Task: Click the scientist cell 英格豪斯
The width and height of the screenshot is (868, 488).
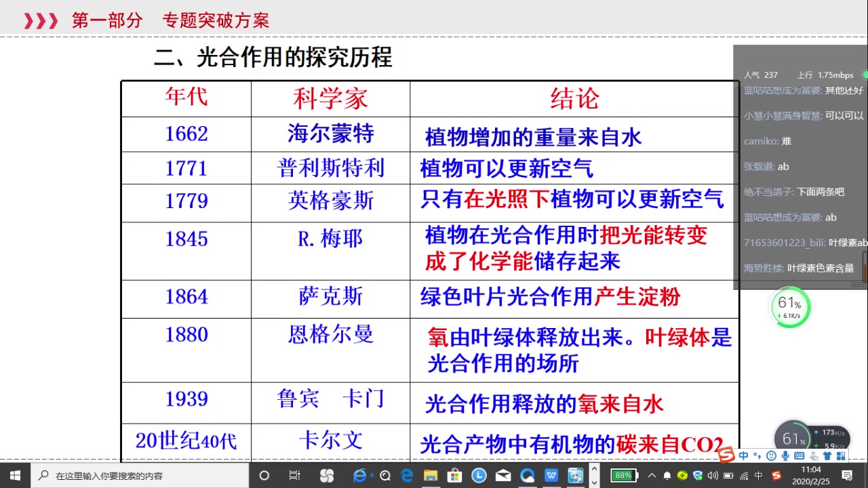Action: [331, 200]
